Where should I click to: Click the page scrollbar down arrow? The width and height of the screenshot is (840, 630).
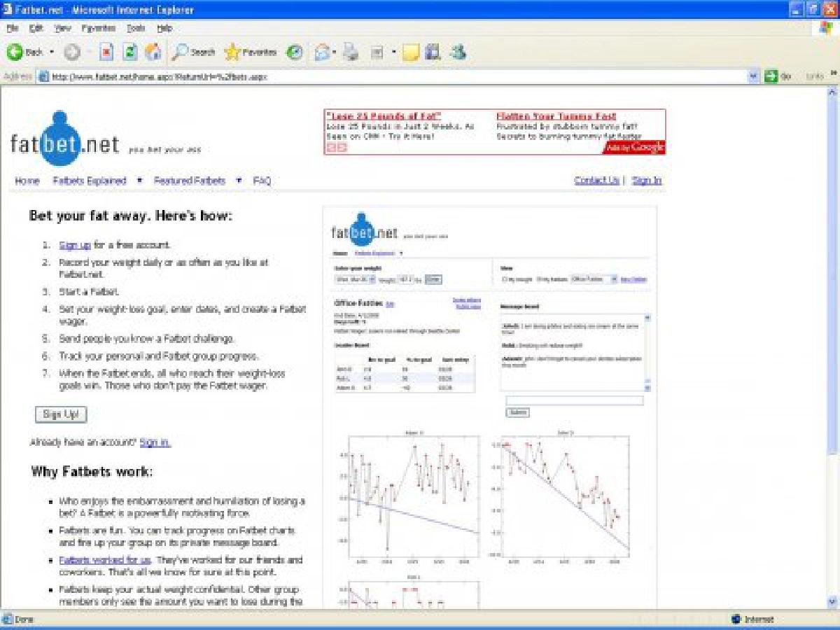(832, 601)
